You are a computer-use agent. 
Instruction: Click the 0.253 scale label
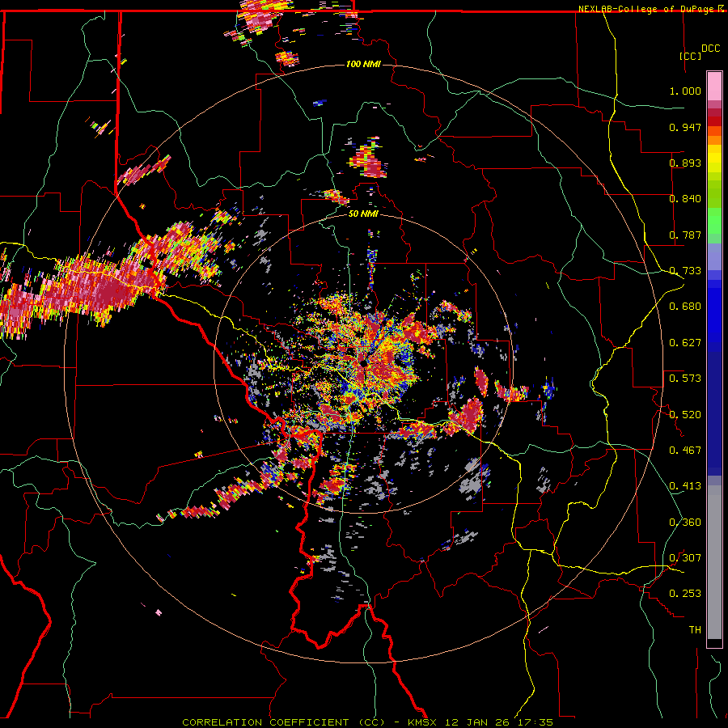pyautogui.click(x=685, y=594)
